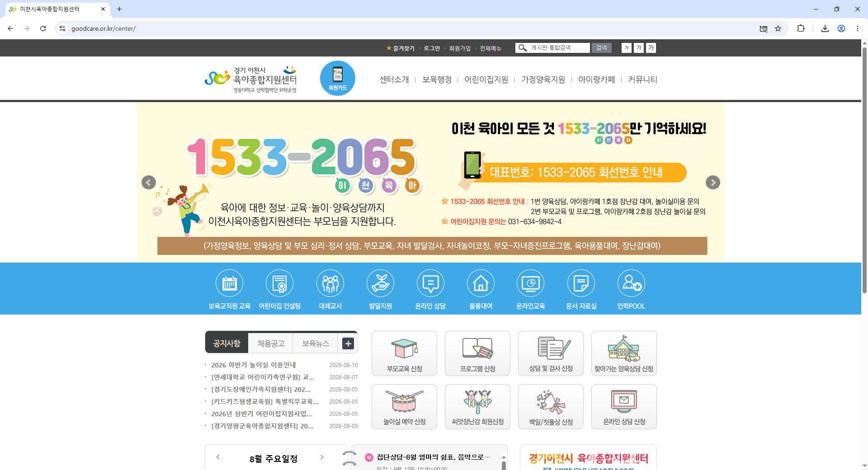
Task: Open the 문서 자료실 document icon
Action: pos(581,284)
